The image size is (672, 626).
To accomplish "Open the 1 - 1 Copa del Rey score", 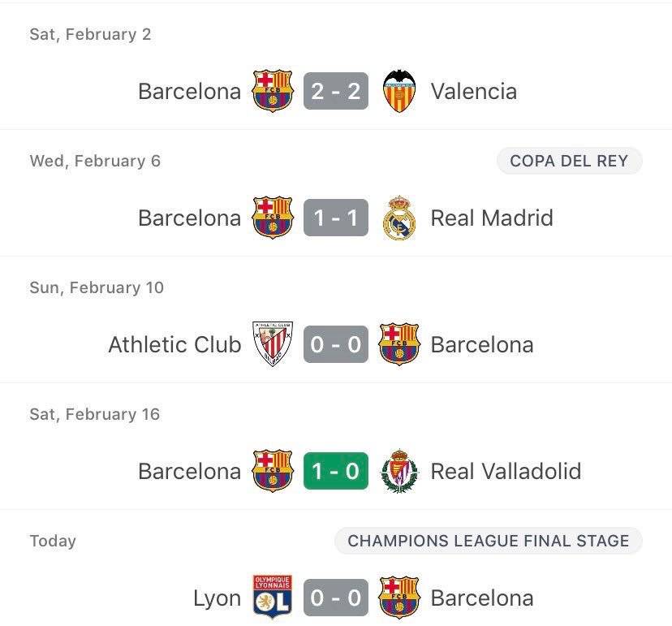I will (x=336, y=218).
